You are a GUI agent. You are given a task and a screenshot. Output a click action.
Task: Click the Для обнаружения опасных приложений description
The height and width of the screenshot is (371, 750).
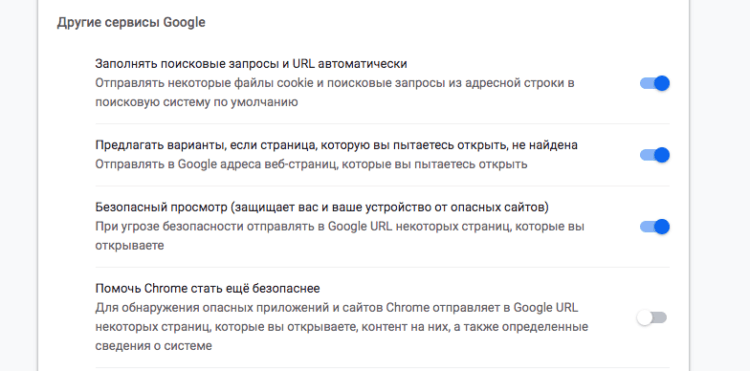[342, 327]
